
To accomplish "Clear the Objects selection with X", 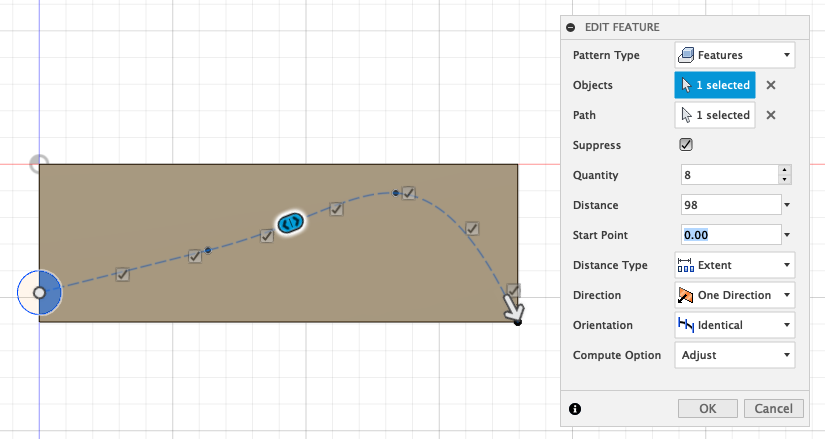I will click(x=771, y=85).
